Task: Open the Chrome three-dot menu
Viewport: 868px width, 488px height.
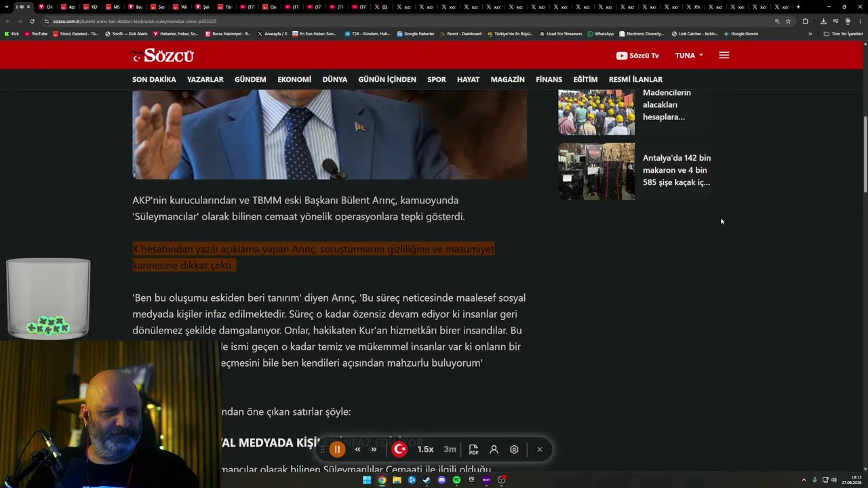Action: 859,21
